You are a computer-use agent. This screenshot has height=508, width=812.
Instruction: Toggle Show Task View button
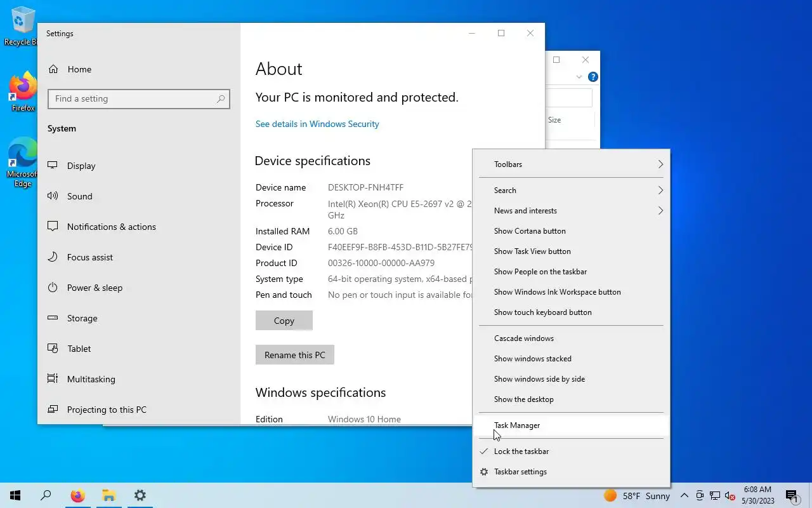coord(571,251)
